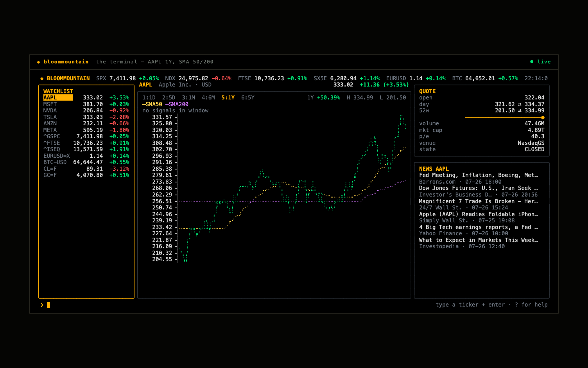
Task: Open Fed Meeting, Inflation, Boeing news headline
Action: click(x=479, y=175)
